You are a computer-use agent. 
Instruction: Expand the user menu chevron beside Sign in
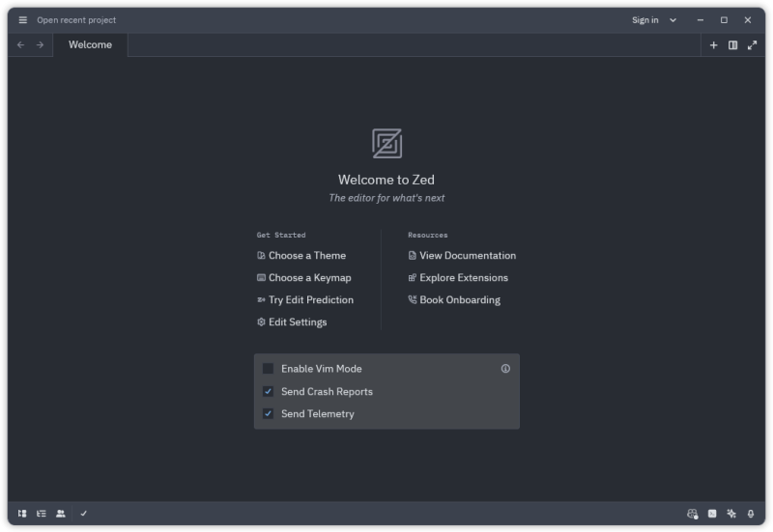673,19
